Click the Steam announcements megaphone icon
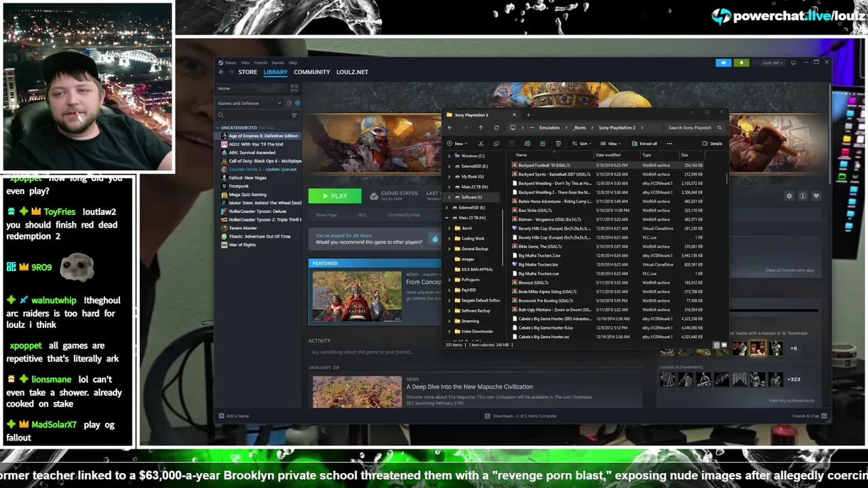Viewport: 868px width, 488px height. click(723, 63)
